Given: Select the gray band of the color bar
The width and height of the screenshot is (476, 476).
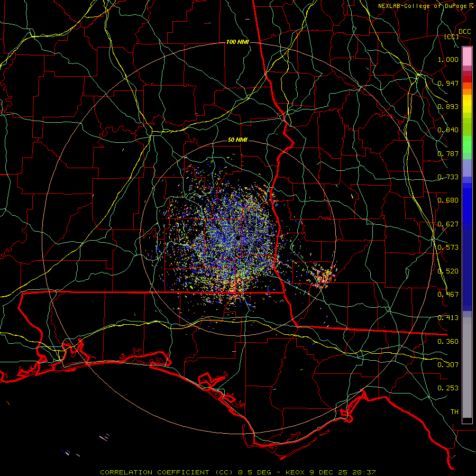Looking at the screenshot, I should point(467,368).
